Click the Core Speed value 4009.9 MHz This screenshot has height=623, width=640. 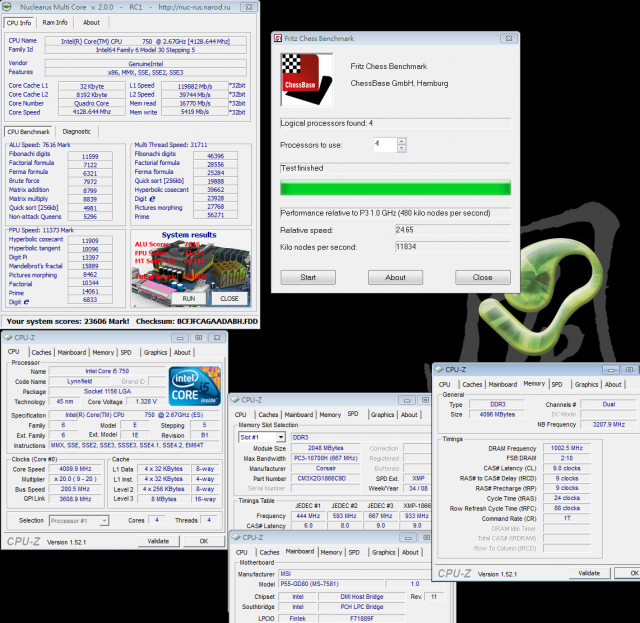coord(75,469)
